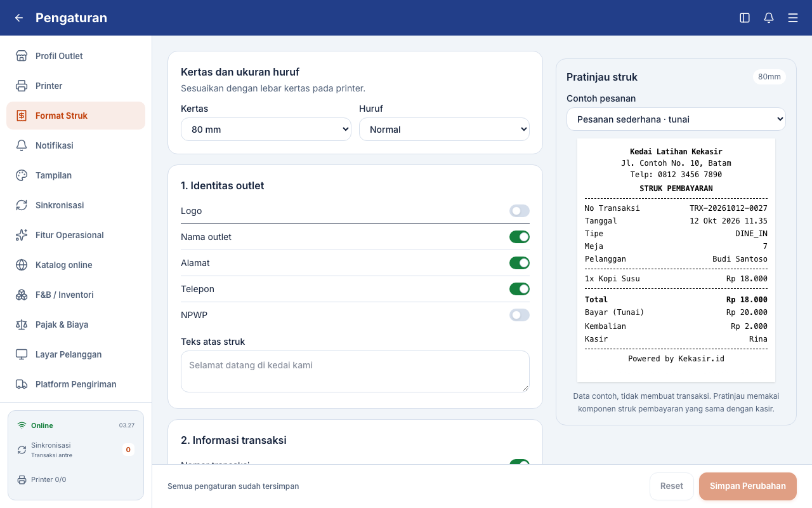Expand the Contoh pesanan dropdown
Screen dimensions: 812x508
pos(676,119)
